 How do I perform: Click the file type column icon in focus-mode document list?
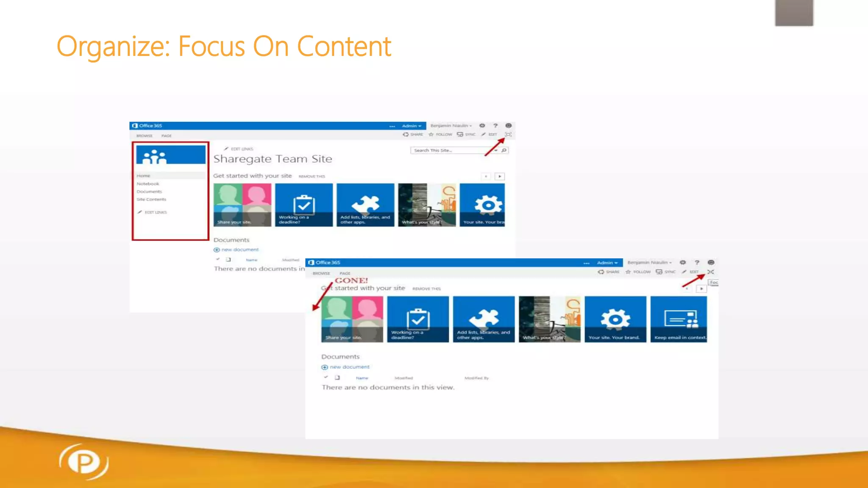(337, 377)
